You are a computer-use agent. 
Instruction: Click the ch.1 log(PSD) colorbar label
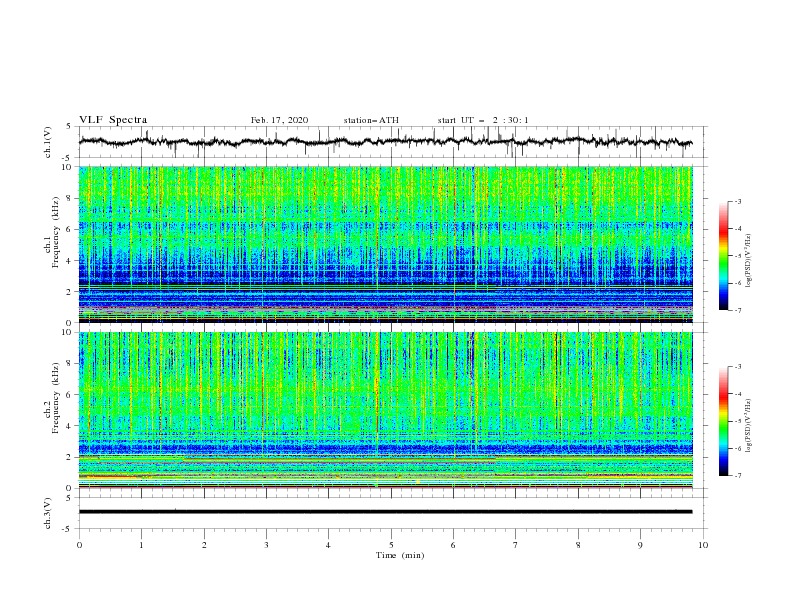tap(748, 261)
